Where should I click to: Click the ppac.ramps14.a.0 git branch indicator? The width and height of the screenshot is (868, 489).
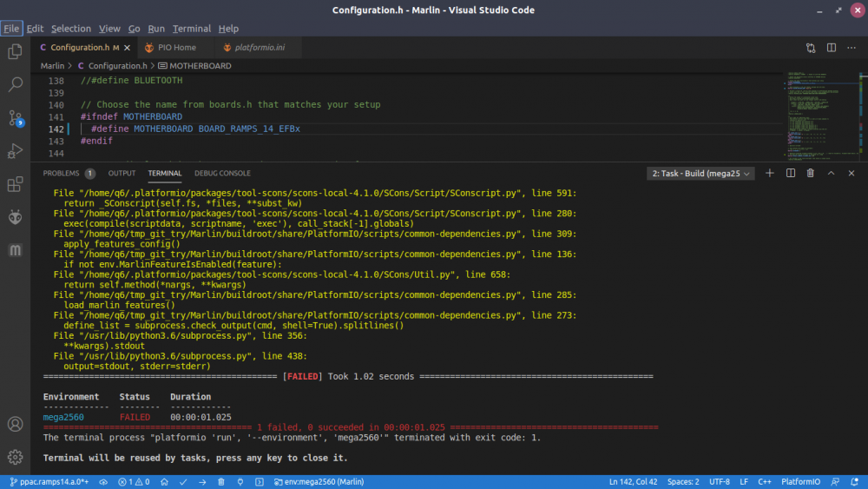[47, 481]
